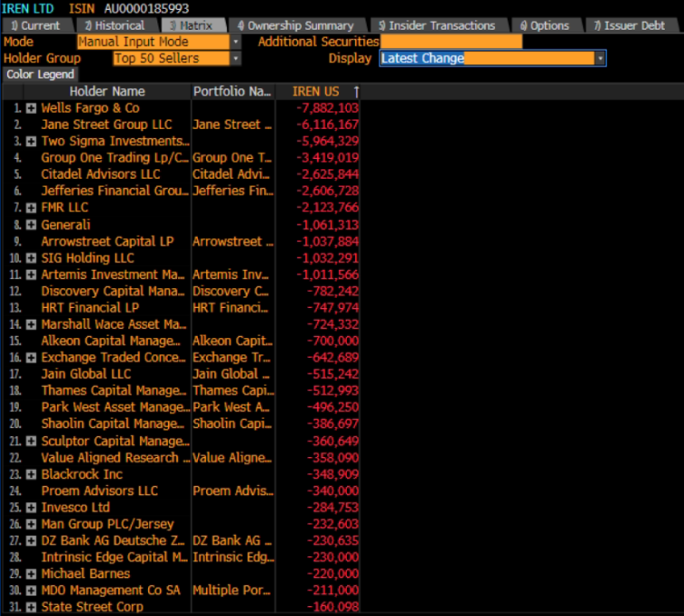684x616 pixels.
Task: Click the IREN US sort arrow
Action: click(356, 91)
